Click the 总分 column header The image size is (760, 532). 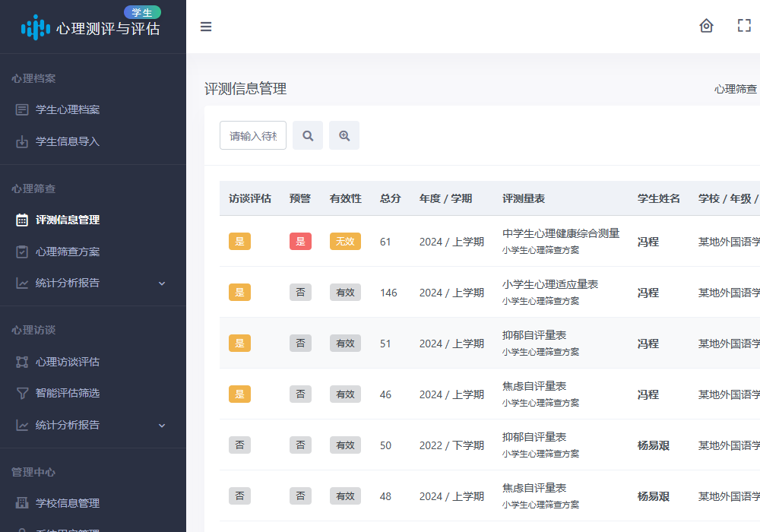390,198
